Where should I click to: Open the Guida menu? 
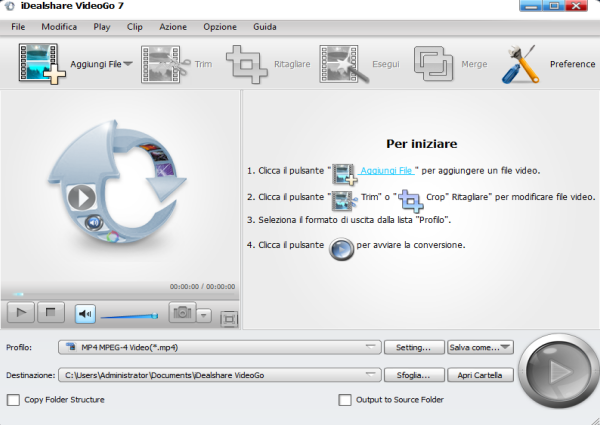[x=265, y=27]
